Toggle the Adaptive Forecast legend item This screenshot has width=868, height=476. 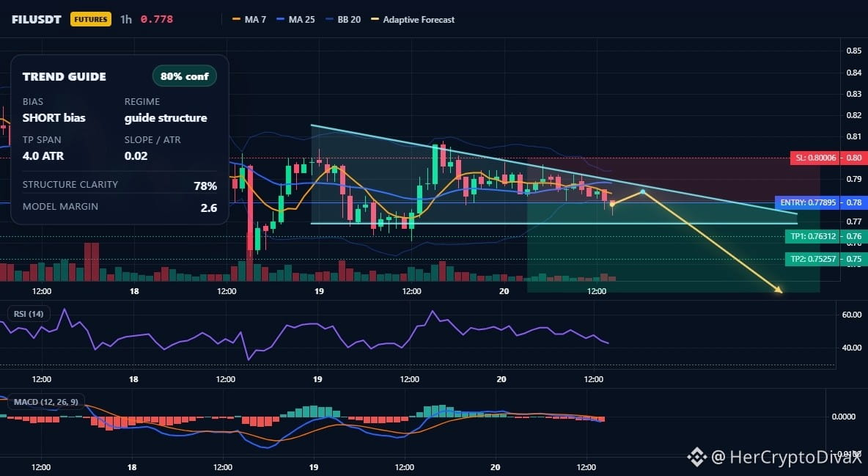click(413, 19)
